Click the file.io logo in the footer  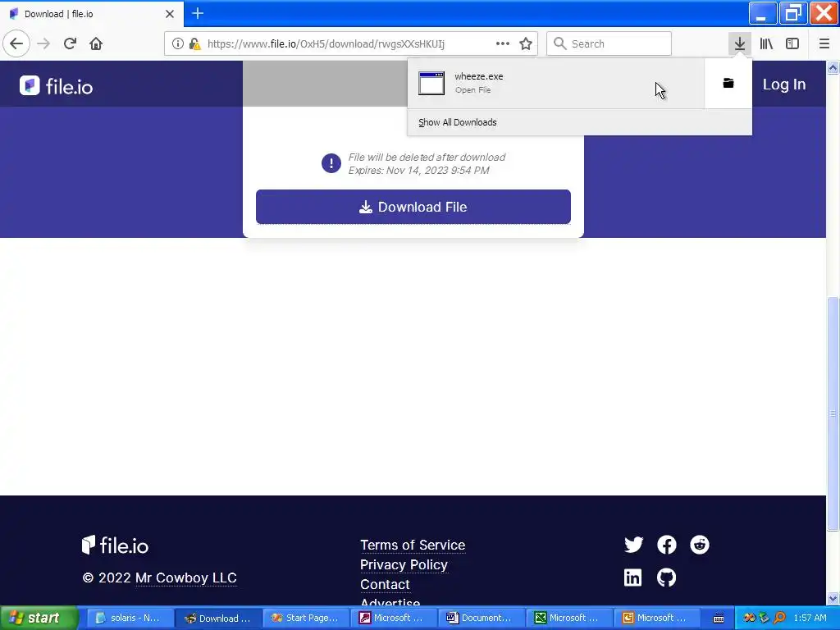(115, 545)
